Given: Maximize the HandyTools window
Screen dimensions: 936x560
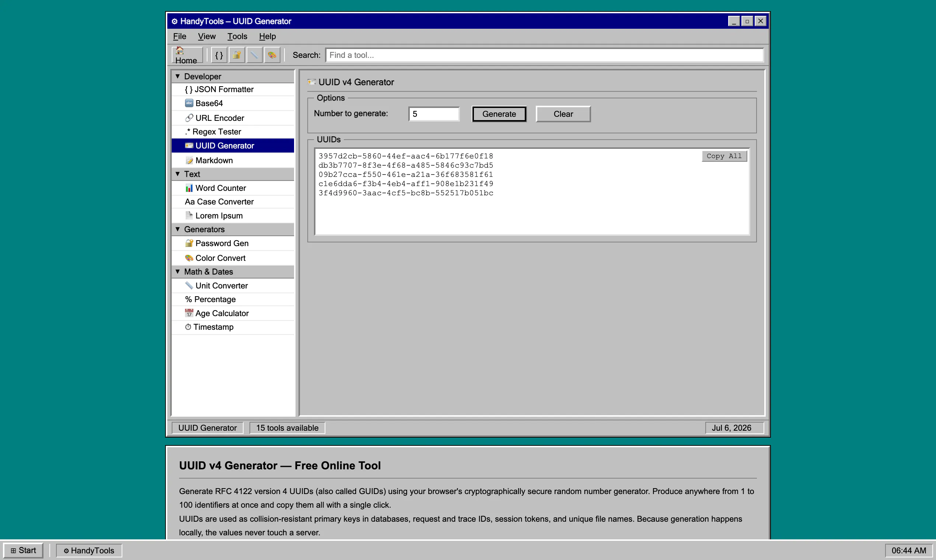Looking at the screenshot, I should (747, 21).
